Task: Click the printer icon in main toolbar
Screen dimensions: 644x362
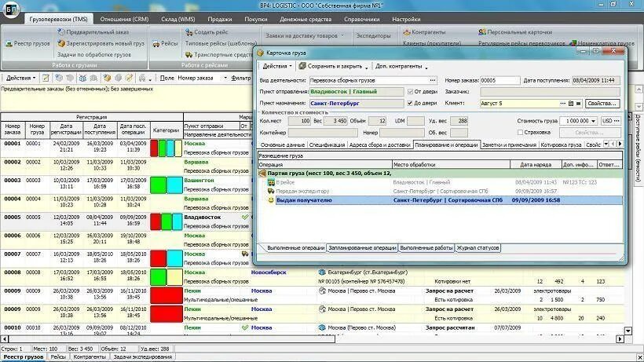Action: click(142, 78)
